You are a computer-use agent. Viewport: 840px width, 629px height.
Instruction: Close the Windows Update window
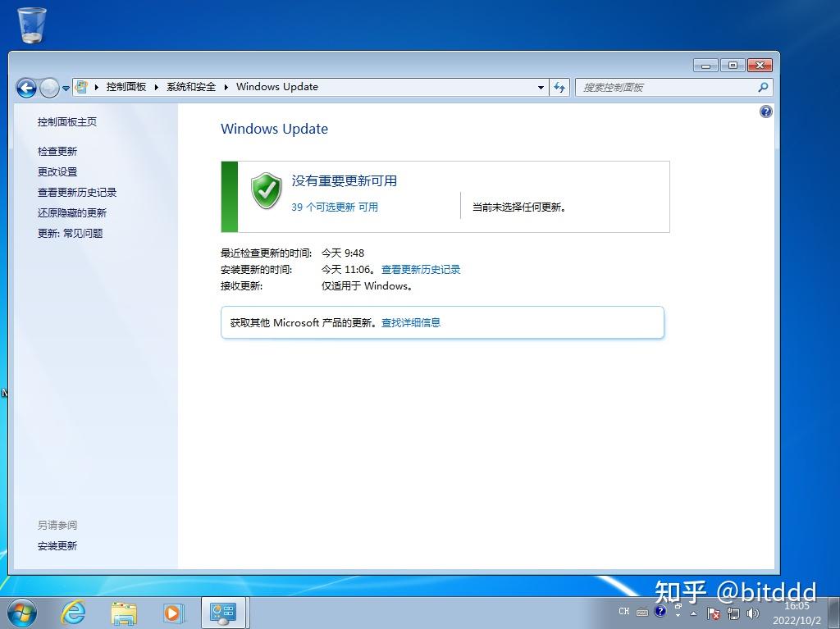point(760,66)
